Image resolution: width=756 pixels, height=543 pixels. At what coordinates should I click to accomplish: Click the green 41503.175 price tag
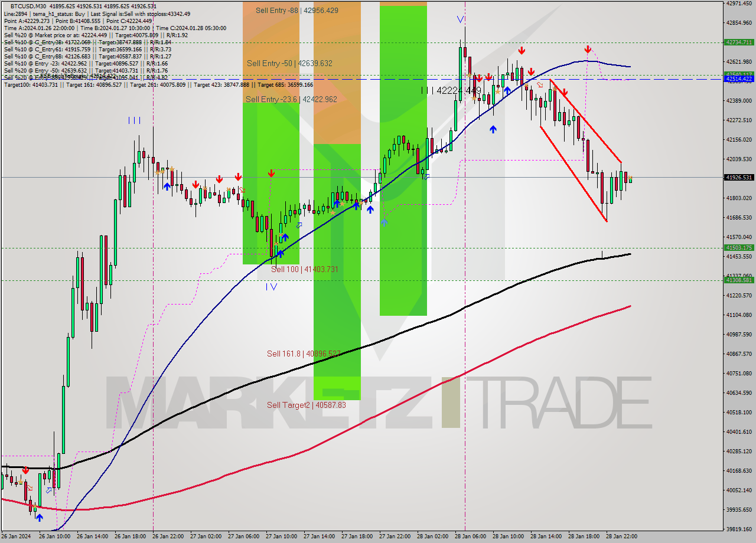pos(739,248)
